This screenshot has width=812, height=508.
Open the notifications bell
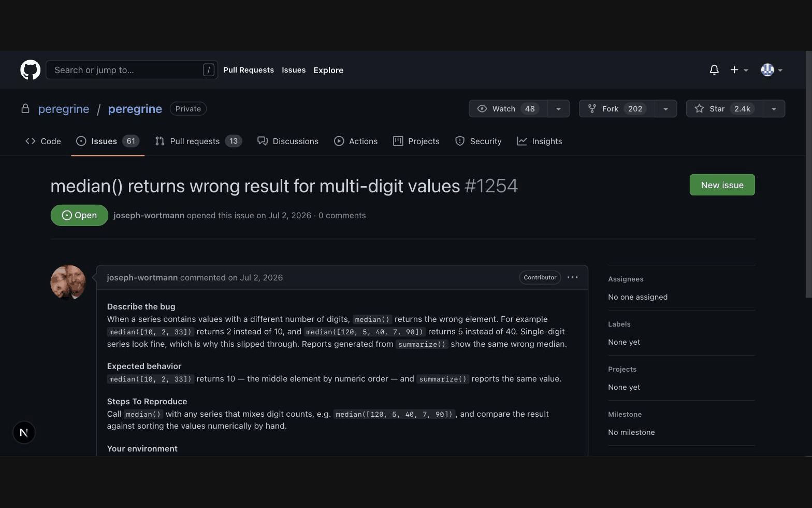click(714, 70)
